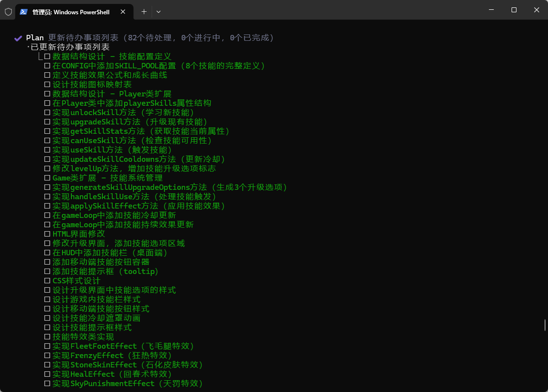Click the close X on the PowerShell tab
The width and height of the screenshot is (548, 392).
(123, 11)
